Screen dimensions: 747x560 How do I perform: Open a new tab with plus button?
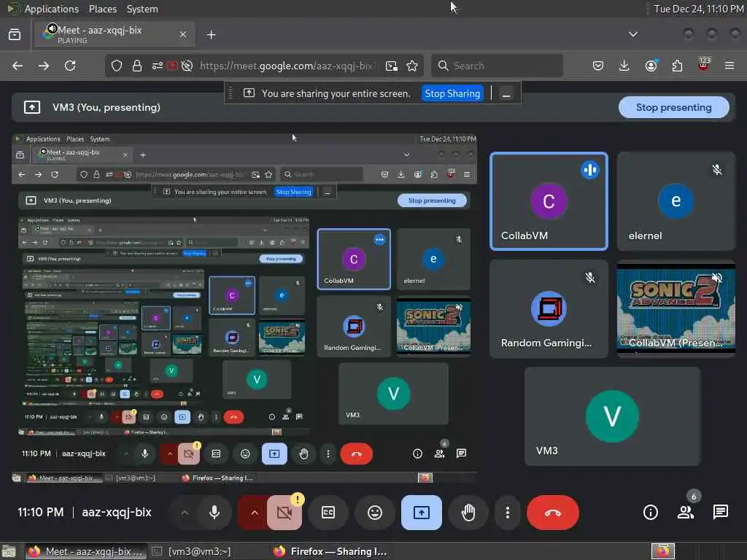pos(211,35)
